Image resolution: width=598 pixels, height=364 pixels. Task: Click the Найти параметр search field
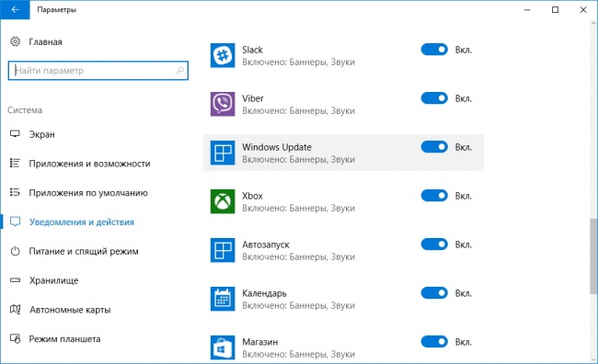point(98,71)
